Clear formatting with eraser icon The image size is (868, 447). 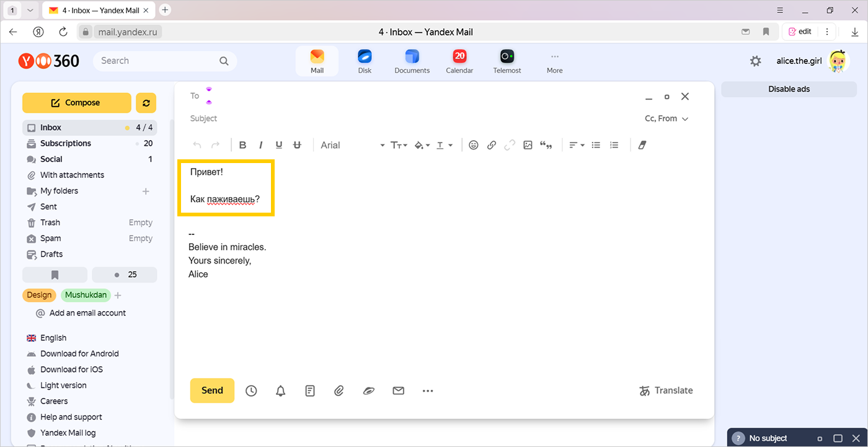[x=642, y=145]
